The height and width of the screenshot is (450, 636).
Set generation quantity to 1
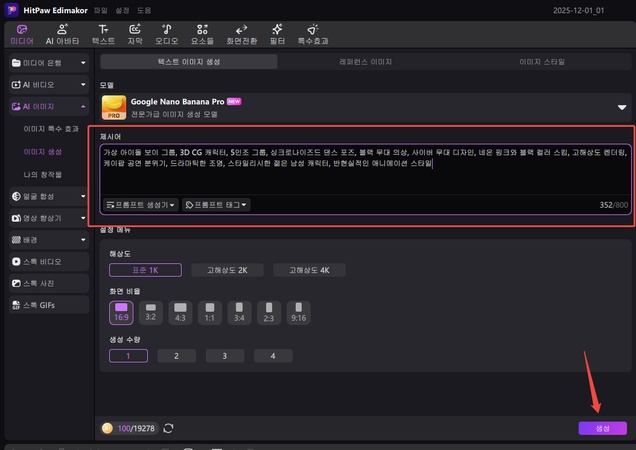click(x=128, y=356)
